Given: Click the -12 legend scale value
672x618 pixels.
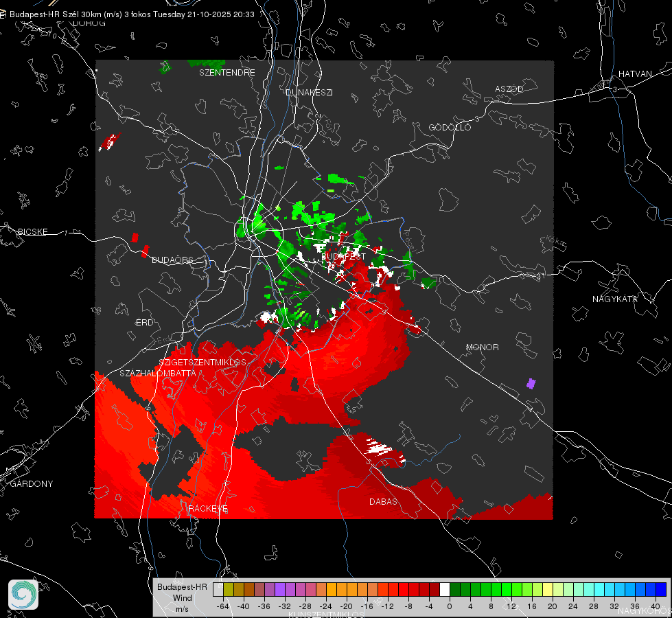Looking at the screenshot, I should click(x=387, y=606).
